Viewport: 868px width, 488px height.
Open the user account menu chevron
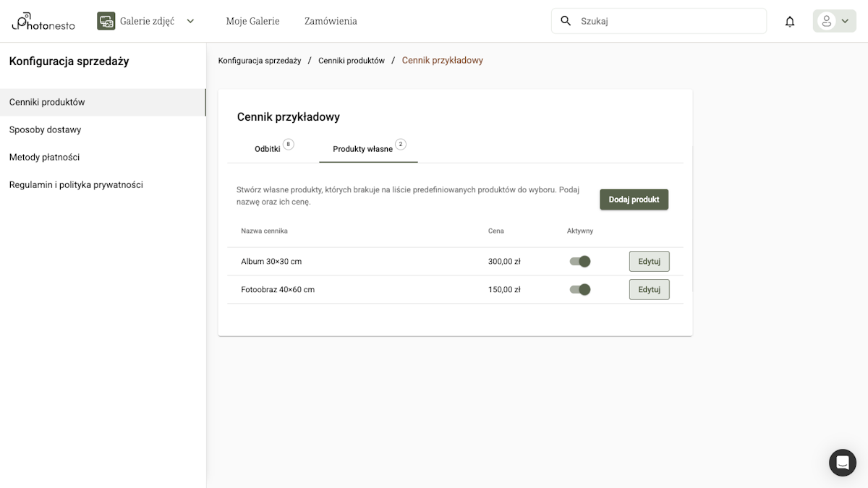(845, 21)
